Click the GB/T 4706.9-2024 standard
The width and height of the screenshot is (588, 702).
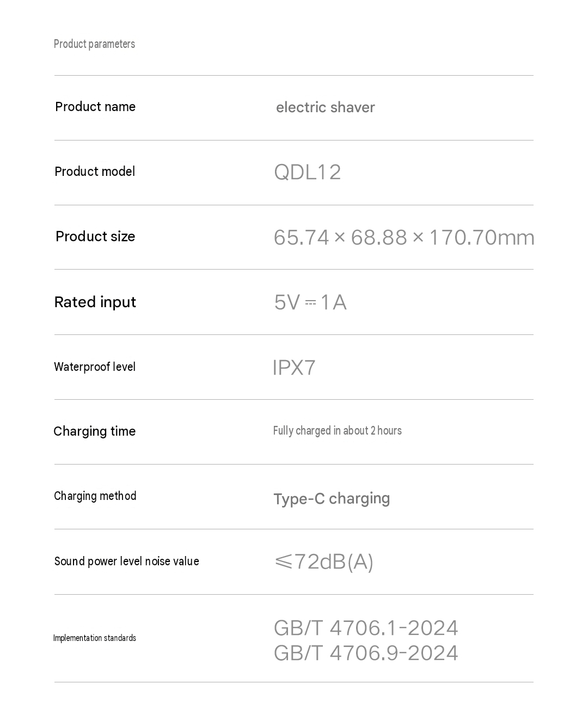(366, 653)
